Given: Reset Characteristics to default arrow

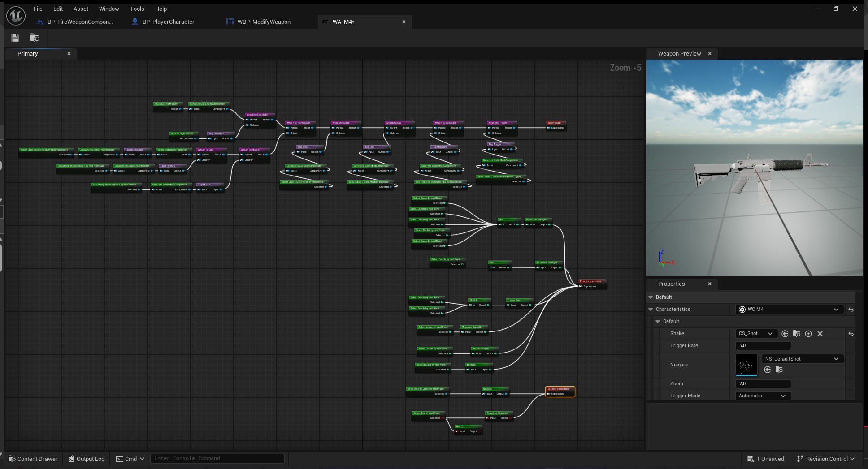Looking at the screenshot, I should 851,310.
